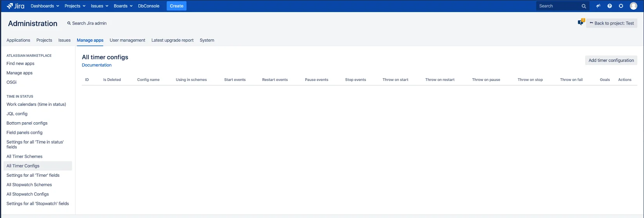Viewport: 644px width, 218px height.
Task: Click the Throw on restart column header
Action: coord(440,80)
